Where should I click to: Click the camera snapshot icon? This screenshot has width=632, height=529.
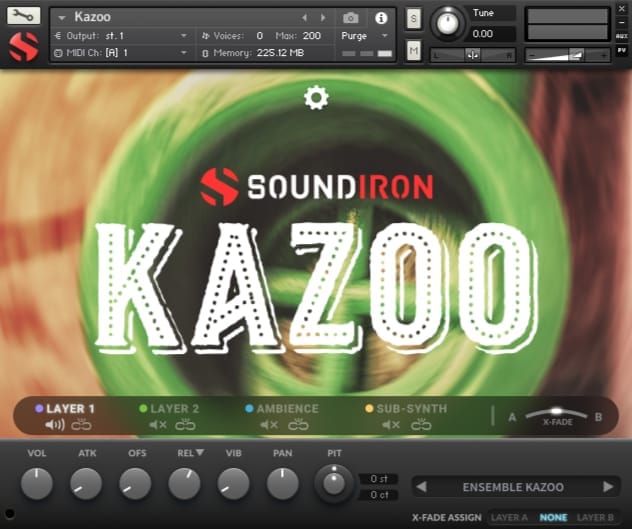(x=351, y=18)
